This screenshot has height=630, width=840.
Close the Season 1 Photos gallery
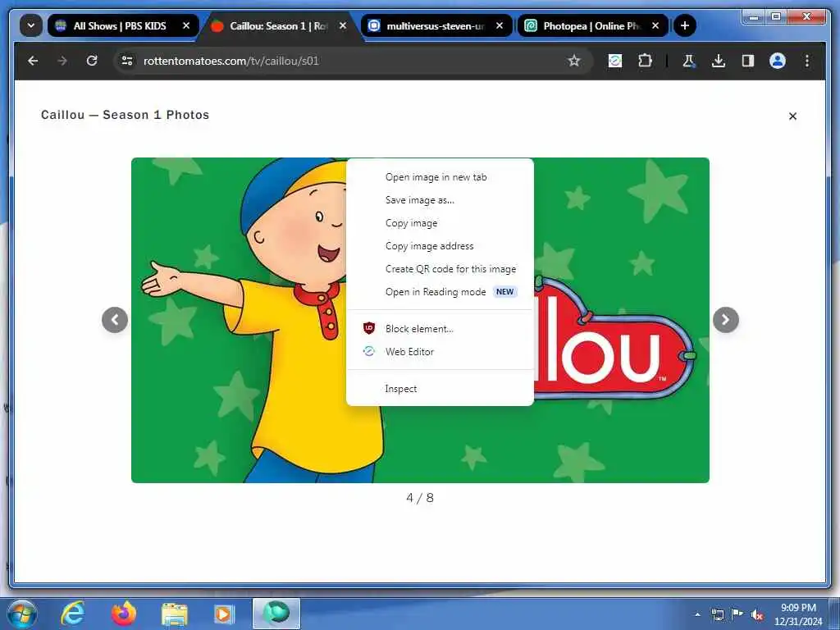tap(793, 116)
